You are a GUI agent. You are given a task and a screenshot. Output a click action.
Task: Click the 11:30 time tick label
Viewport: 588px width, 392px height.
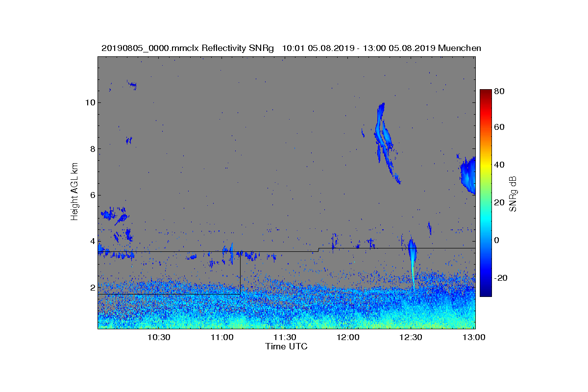point(285,338)
